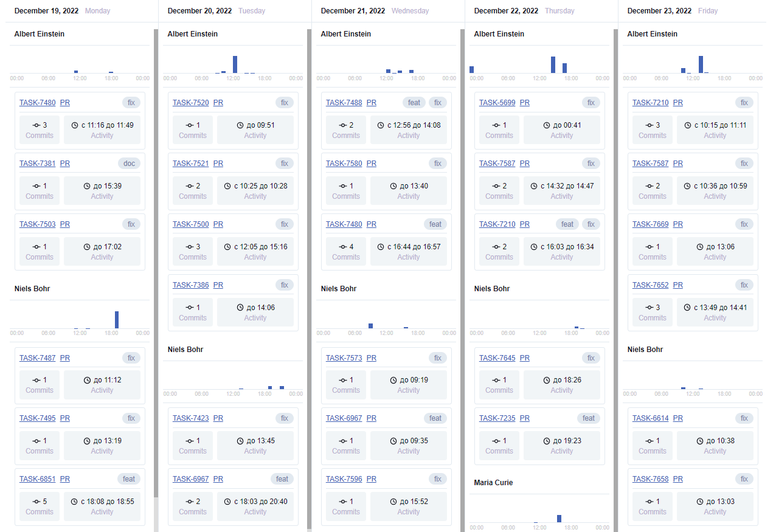Click the clock icon in the TASK-7645 card
Screen dimensions: 776x532
(546, 380)
